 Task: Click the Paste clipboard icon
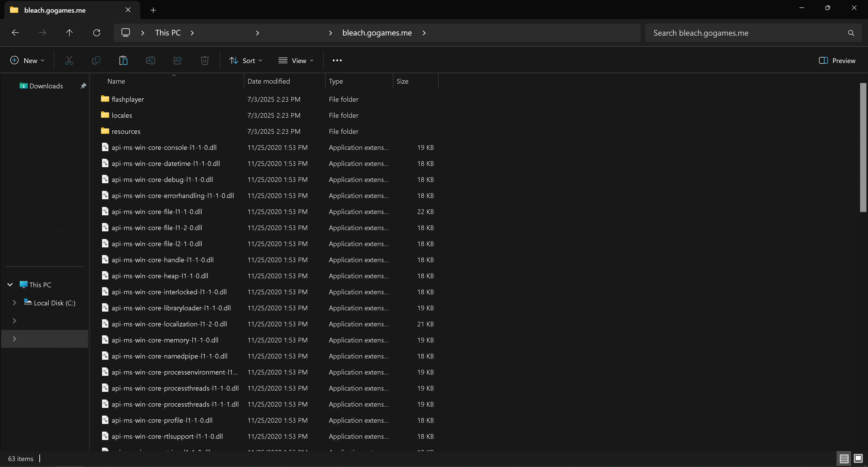click(123, 61)
